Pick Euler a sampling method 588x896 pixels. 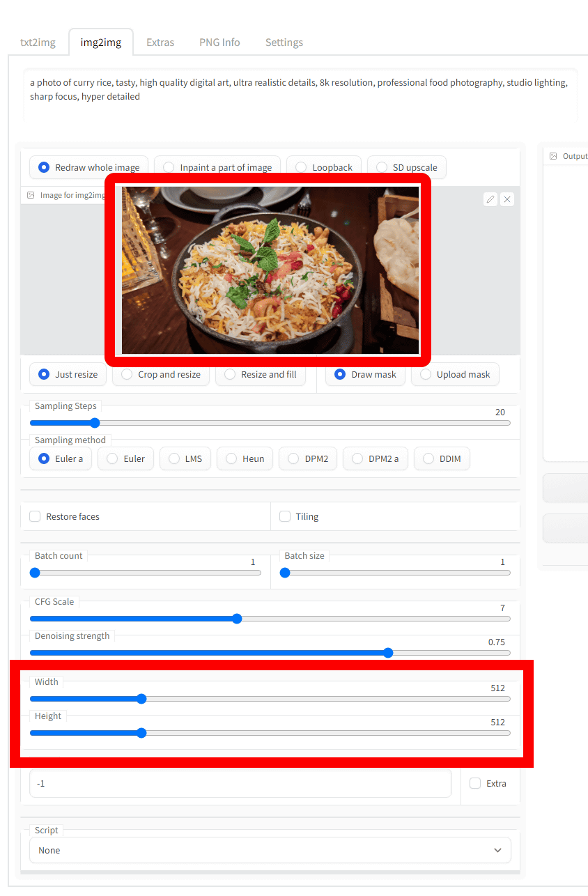pos(61,458)
